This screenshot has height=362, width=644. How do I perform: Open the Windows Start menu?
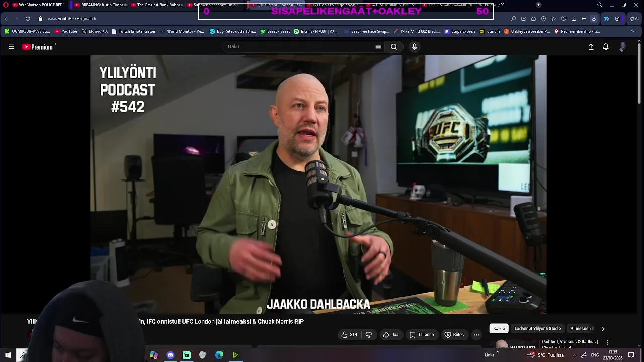point(8,355)
